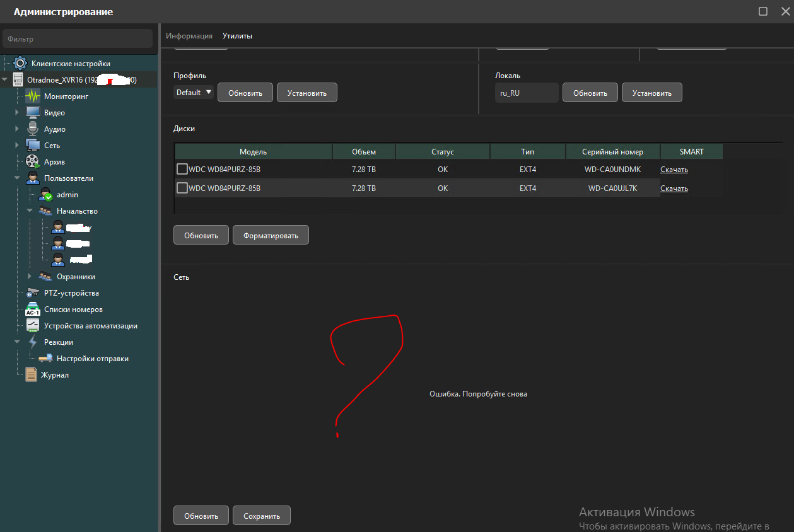Click the Начальство group icon

[45, 211]
